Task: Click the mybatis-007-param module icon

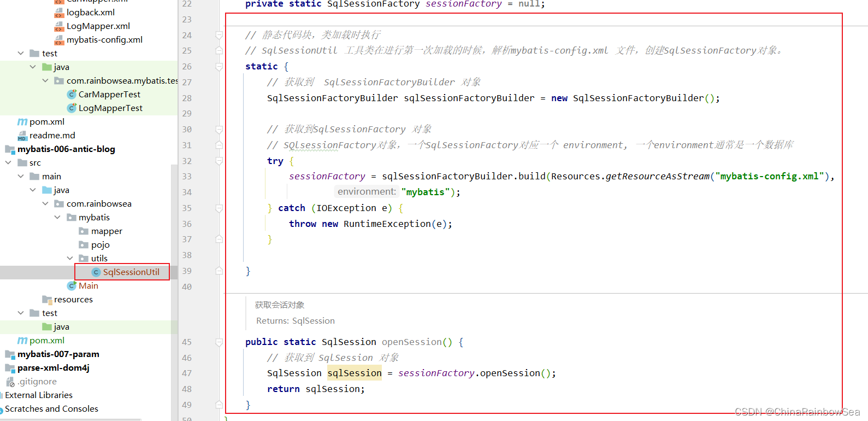Action: click(x=10, y=354)
